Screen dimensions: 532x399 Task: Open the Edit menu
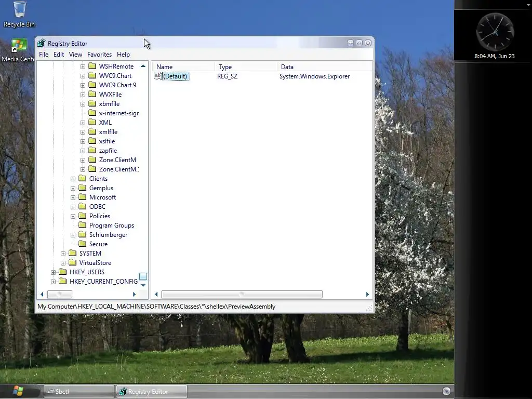click(59, 54)
